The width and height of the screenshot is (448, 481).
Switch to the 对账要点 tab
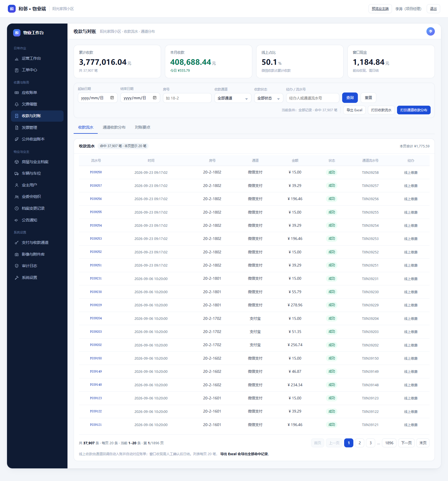tap(143, 127)
